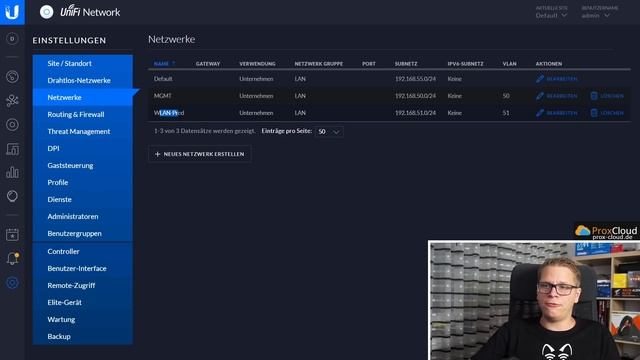Open the Insights bar chart icon
Viewport: 640px width, 360px height.
point(12,173)
